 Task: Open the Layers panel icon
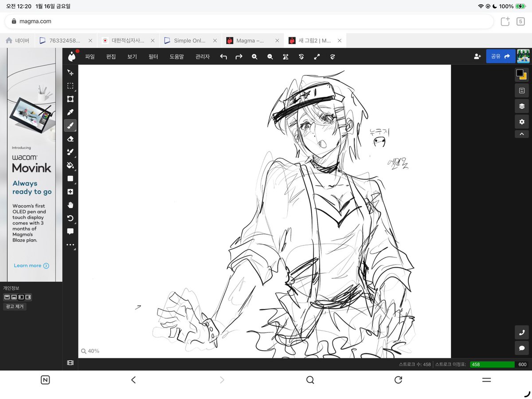click(x=521, y=106)
